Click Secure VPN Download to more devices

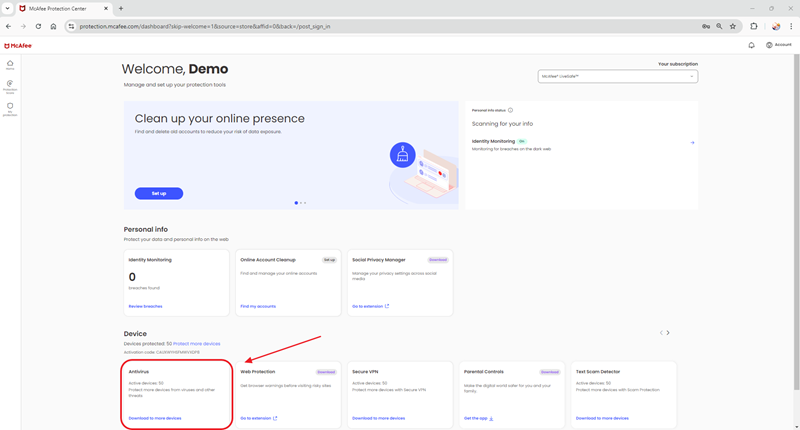pyautogui.click(x=379, y=418)
